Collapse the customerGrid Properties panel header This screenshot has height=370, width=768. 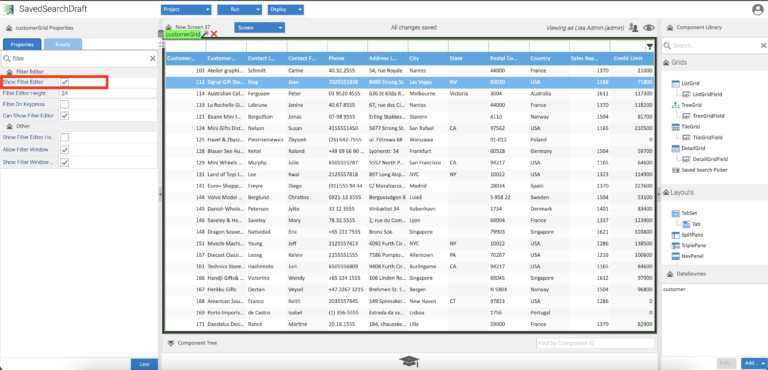(9, 28)
